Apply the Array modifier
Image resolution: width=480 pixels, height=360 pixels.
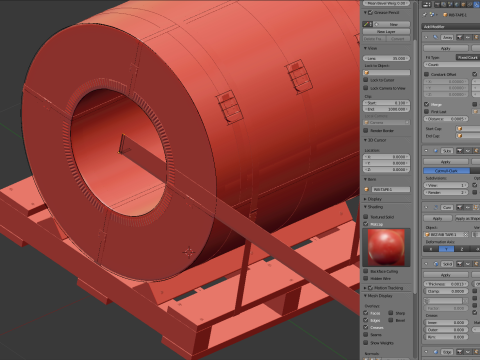click(446, 49)
